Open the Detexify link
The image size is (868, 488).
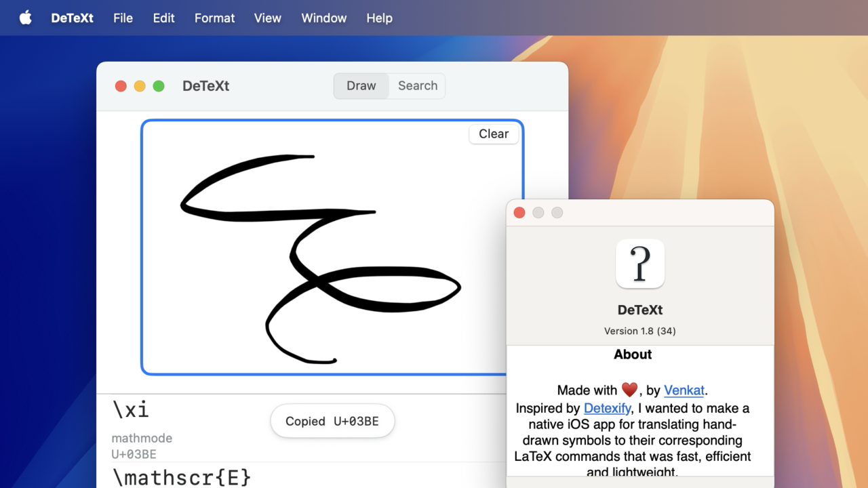607,408
